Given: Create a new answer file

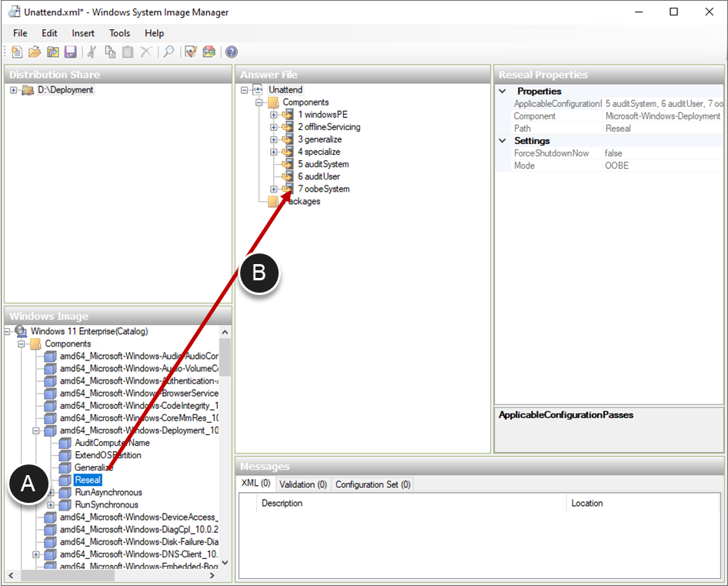Looking at the screenshot, I should tap(15, 52).
